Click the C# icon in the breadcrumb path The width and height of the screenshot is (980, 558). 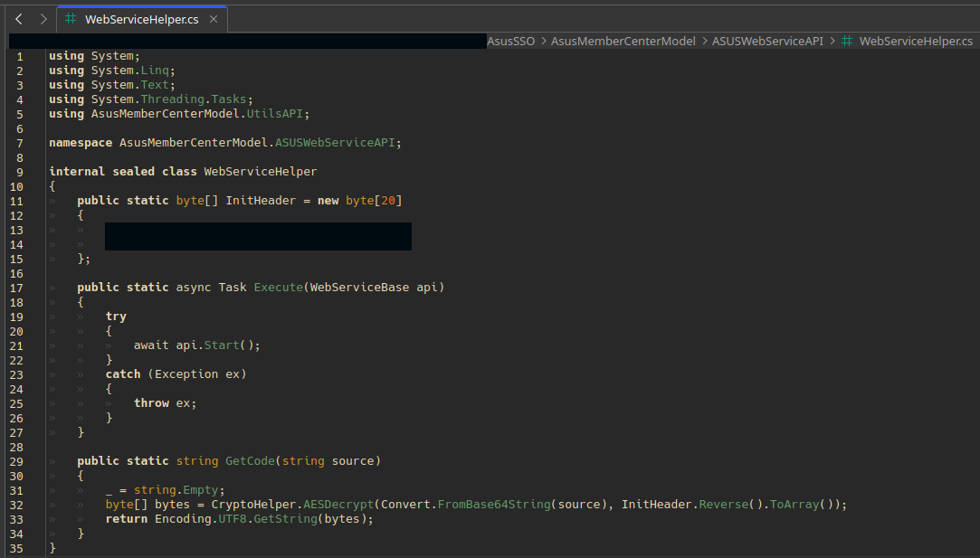pyautogui.click(x=847, y=42)
